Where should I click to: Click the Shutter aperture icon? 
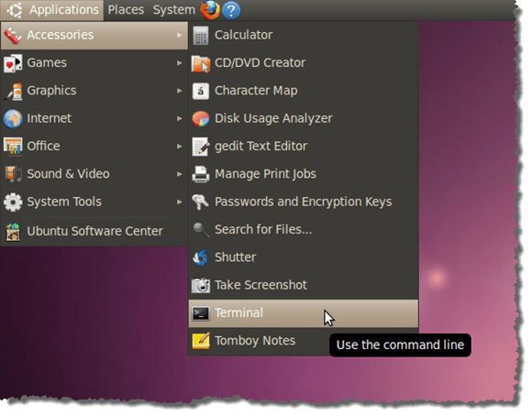pos(201,257)
